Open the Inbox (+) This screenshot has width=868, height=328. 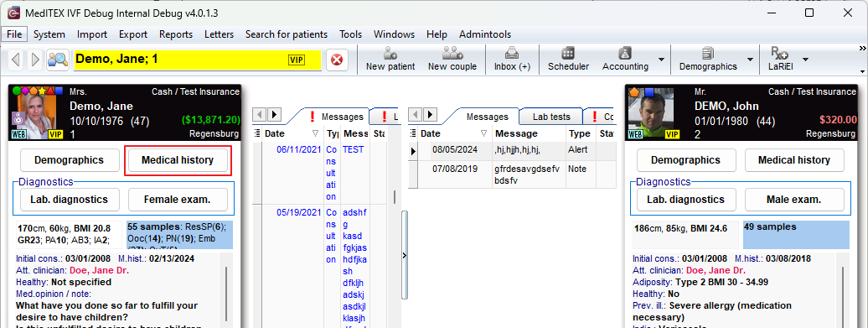[x=512, y=60]
